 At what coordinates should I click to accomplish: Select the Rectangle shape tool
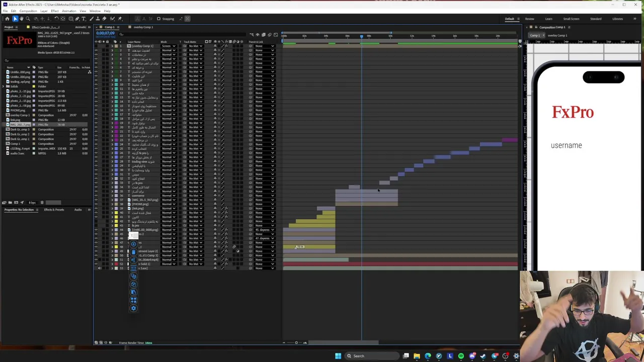(x=71, y=19)
